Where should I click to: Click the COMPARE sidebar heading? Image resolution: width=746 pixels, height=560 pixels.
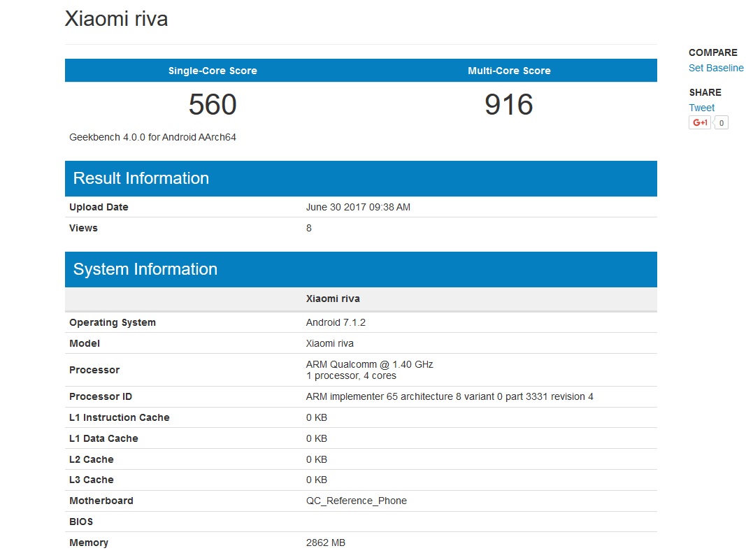(x=712, y=52)
